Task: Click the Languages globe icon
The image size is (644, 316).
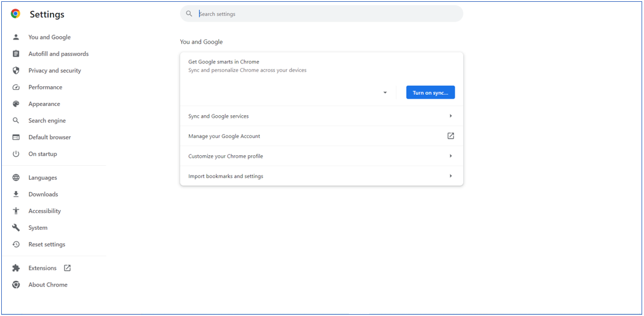Action: click(16, 178)
